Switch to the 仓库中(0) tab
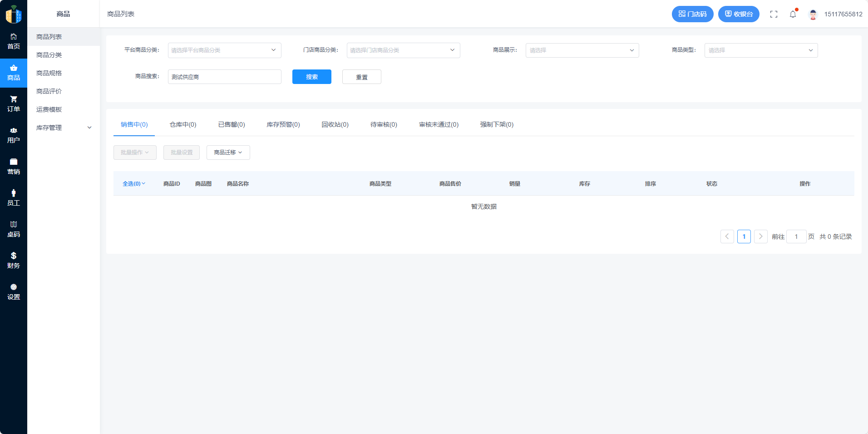 click(x=183, y=124)
